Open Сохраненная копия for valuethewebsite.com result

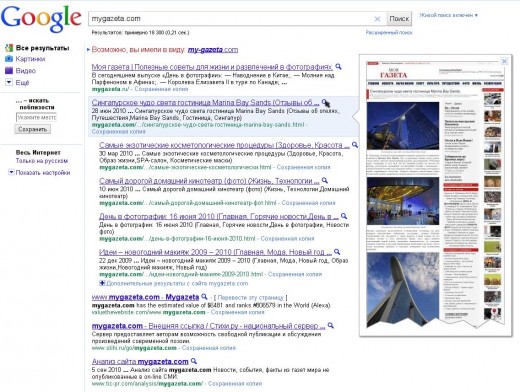[237, 312]
